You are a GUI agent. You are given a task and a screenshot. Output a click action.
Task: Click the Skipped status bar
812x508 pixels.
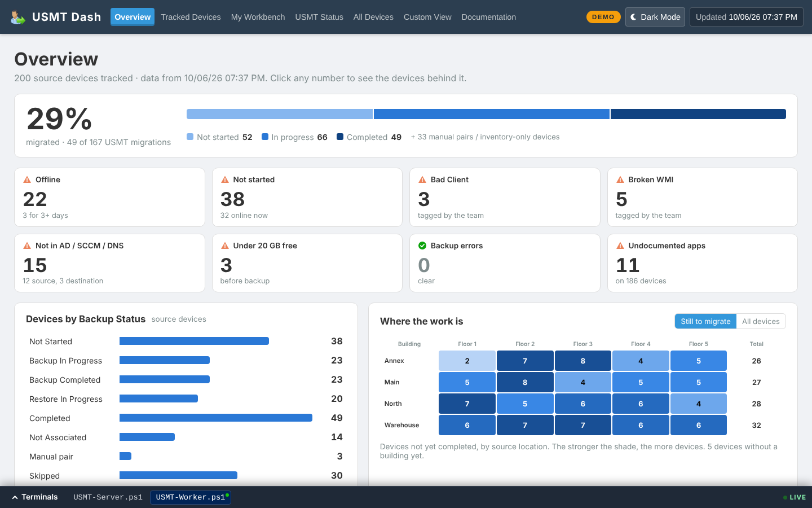(x=178, y=475)
